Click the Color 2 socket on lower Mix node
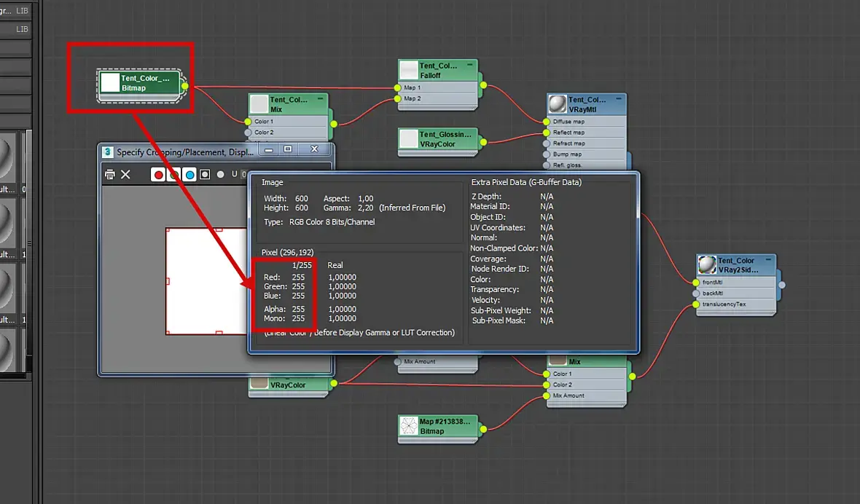The width and height of the screenshot is (860, 504). [x=547, y=385]
